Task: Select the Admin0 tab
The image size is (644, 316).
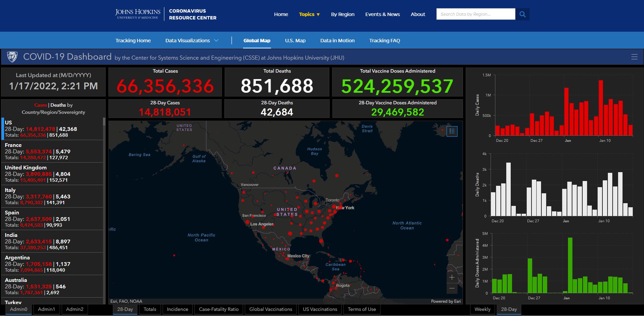Action: (x=18, y=309)
